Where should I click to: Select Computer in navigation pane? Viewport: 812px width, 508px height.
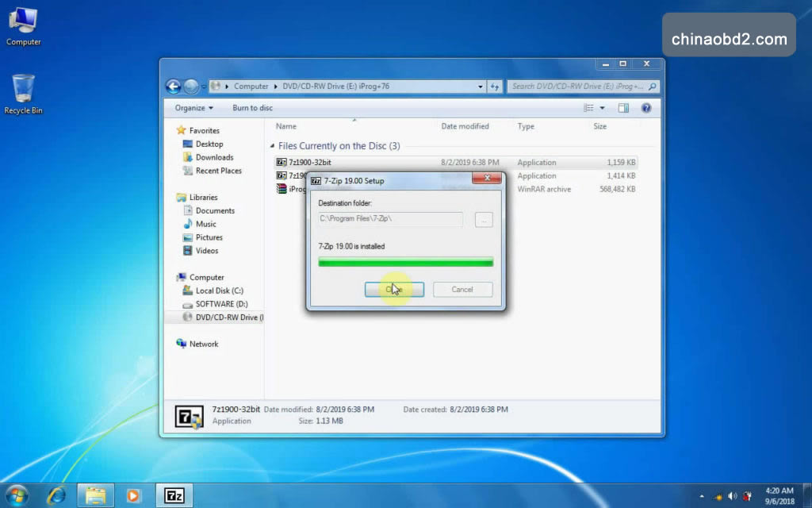point(206,277)
